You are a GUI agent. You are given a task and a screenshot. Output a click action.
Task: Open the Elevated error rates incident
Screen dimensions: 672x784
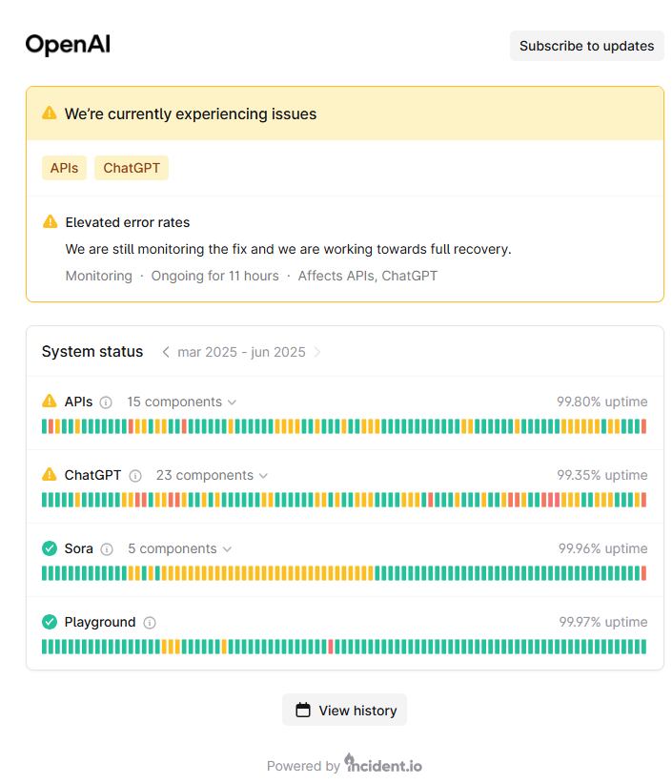point(128,222)
